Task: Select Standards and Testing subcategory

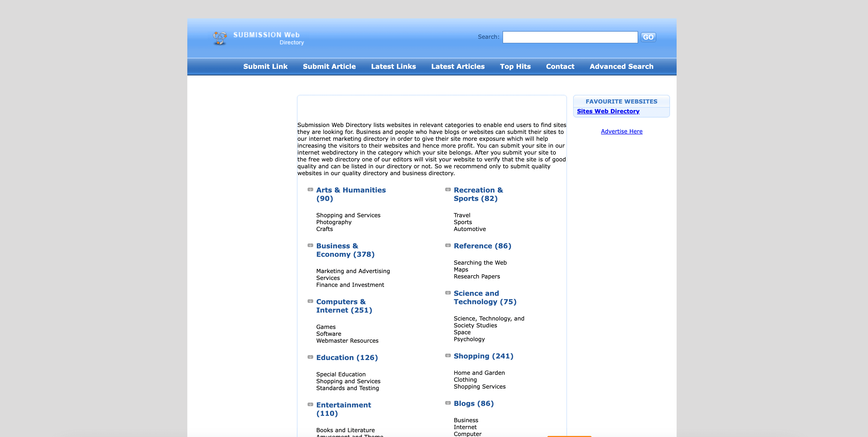Action: (347, 388)
